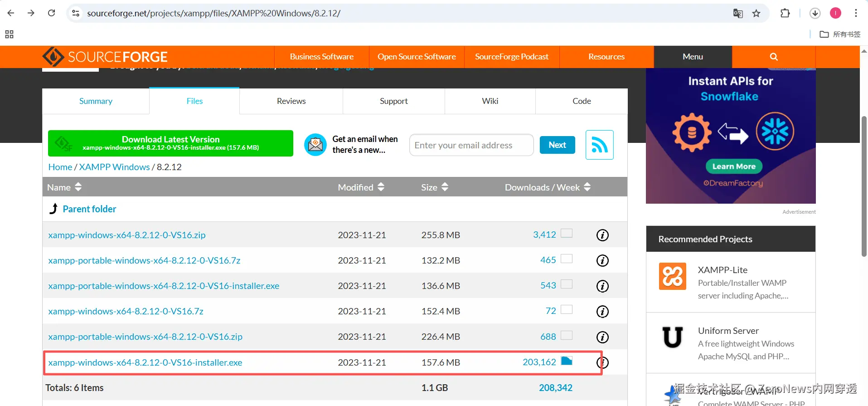Click Learn More in Snowflake ad
The image size is (868, 406).
[734, 166]
